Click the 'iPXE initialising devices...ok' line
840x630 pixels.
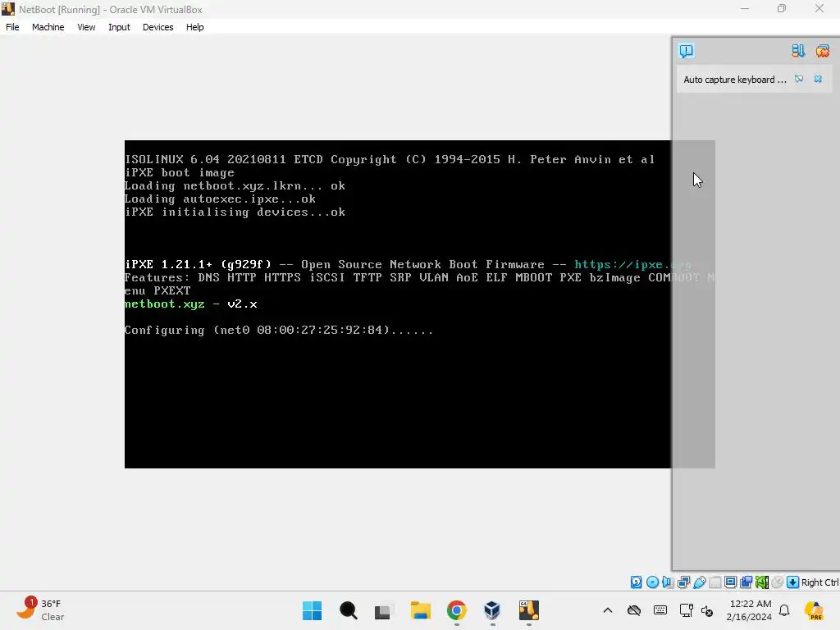tap(235, 212)
